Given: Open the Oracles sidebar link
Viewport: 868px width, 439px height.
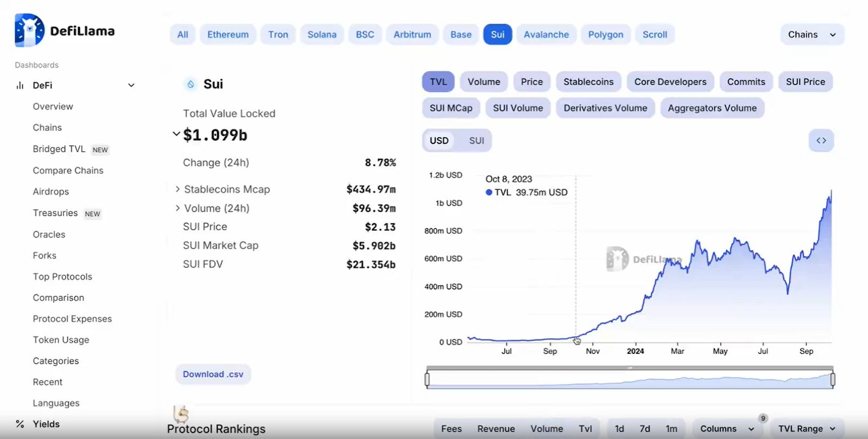Looking at the screenshot, I should pyautogui.click(x=49, y=235).
